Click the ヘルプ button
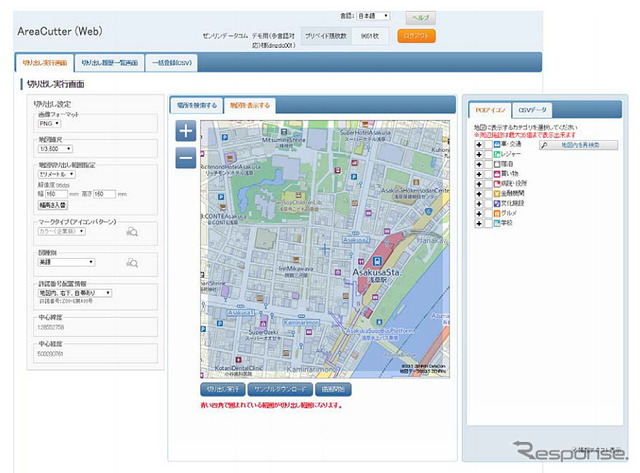640x473 pixels. 421,18
